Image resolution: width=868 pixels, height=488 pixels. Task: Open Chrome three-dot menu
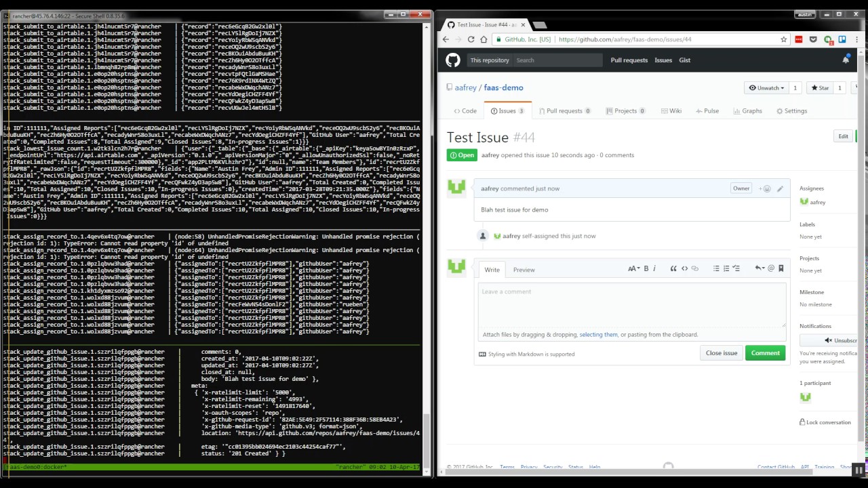[x=856, y=39]
